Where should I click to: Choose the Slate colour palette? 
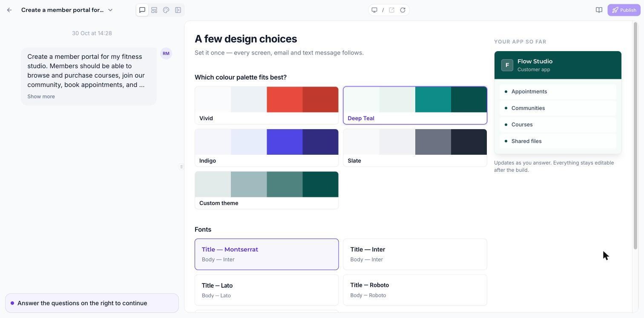(415, 147)
